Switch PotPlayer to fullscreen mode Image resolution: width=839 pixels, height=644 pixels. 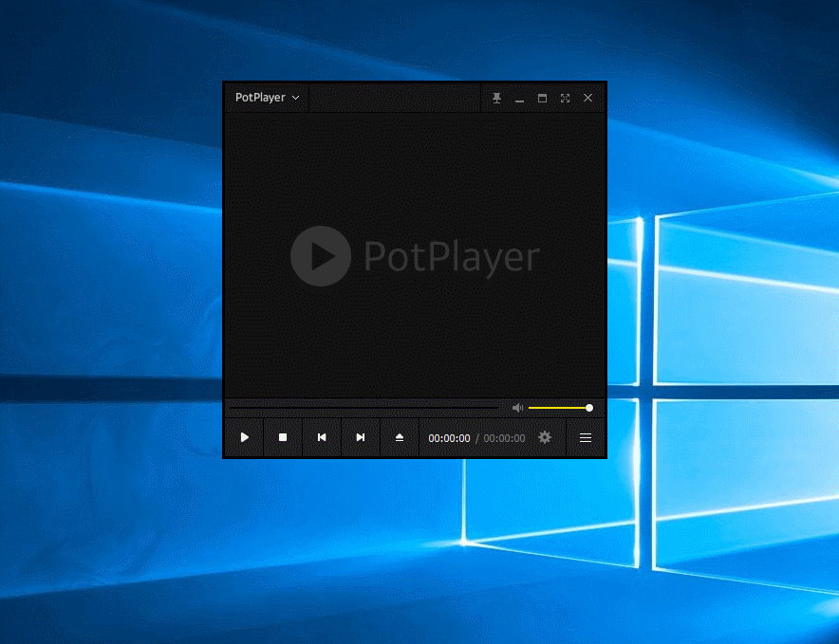coord(565,98)
